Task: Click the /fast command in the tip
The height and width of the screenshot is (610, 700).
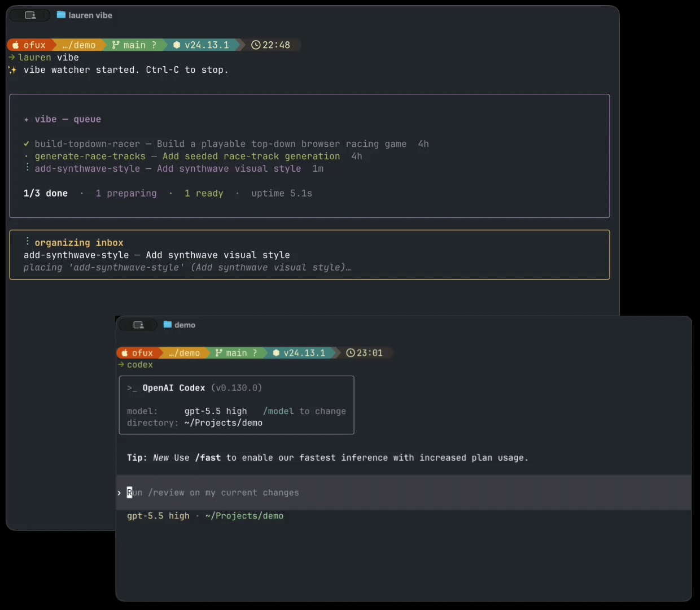Action: [x=208, y=457]
